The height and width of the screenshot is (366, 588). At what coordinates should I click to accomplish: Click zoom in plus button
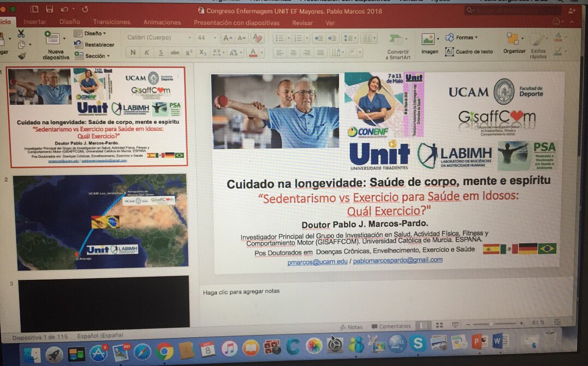pyautogui.click(x=522, y=323)
